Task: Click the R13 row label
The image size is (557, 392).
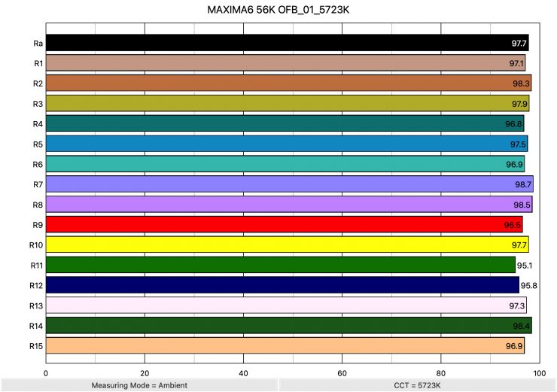Action: click(x=36, y=305)
